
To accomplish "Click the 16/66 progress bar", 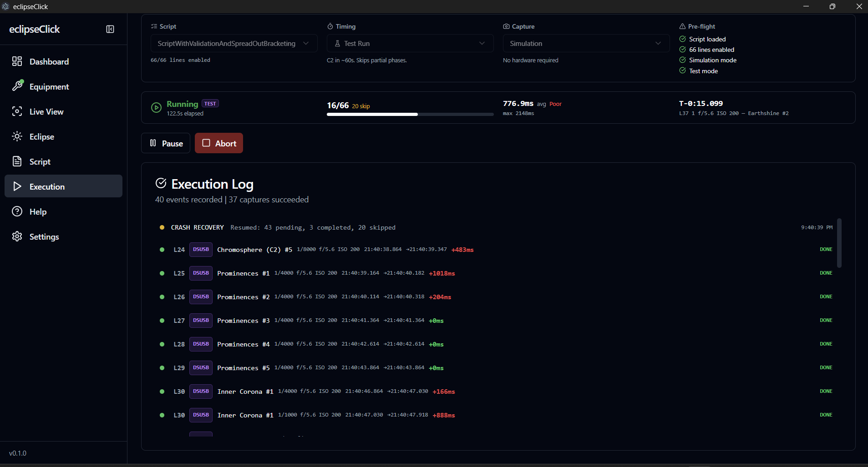I will point(409,114).
